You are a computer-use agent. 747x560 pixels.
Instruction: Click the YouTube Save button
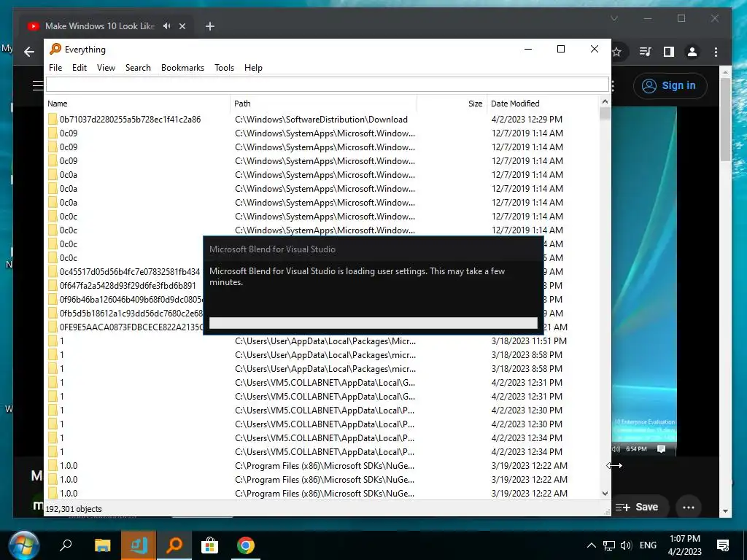(638, 507)
